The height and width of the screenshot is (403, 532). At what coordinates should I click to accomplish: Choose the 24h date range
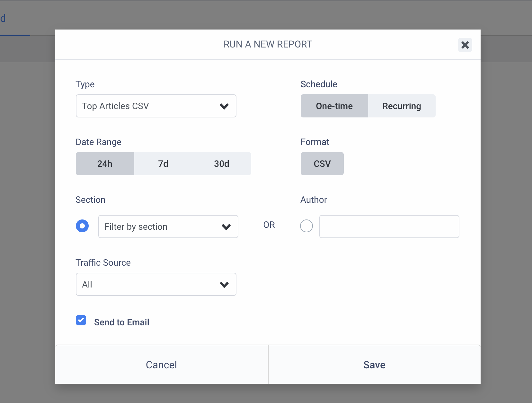105,164
